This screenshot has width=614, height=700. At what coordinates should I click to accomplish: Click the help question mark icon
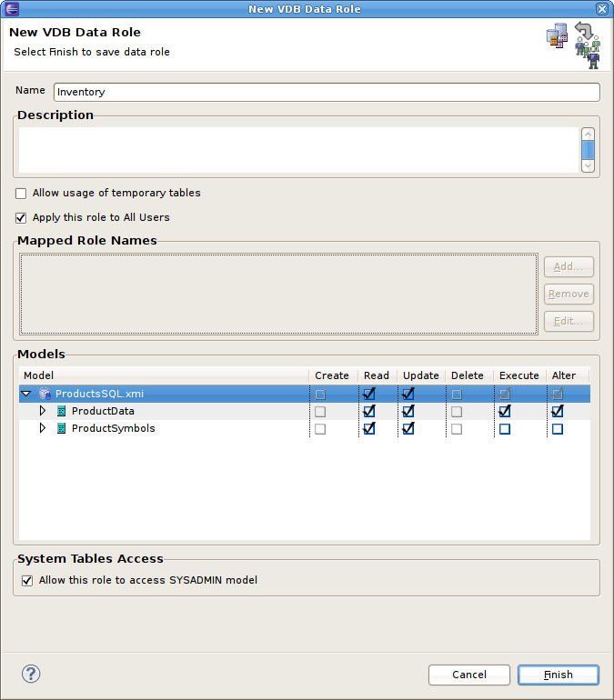tap(31, 674)
